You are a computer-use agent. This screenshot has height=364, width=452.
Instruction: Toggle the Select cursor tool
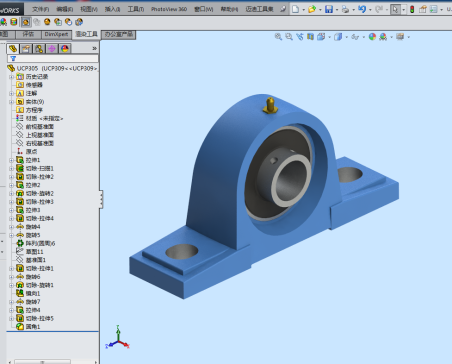[395, 9]
